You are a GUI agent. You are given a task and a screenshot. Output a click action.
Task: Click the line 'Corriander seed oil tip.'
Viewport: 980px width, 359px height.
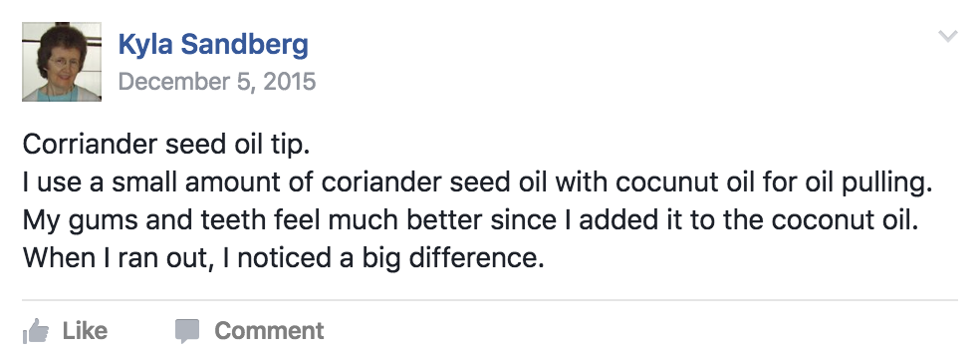click(x=166, y=145)
